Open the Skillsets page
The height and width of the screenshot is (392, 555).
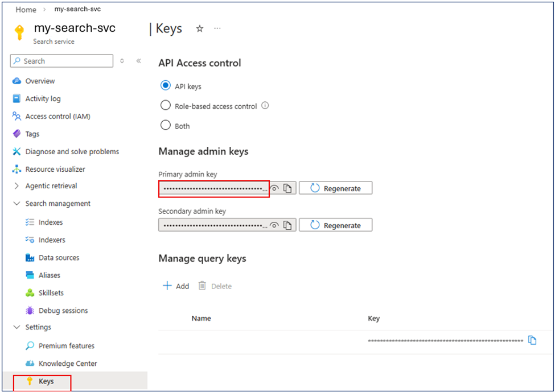51,293
